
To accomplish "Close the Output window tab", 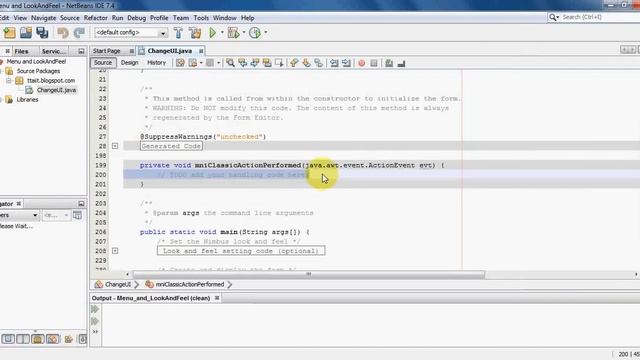I will pos(217,298).
